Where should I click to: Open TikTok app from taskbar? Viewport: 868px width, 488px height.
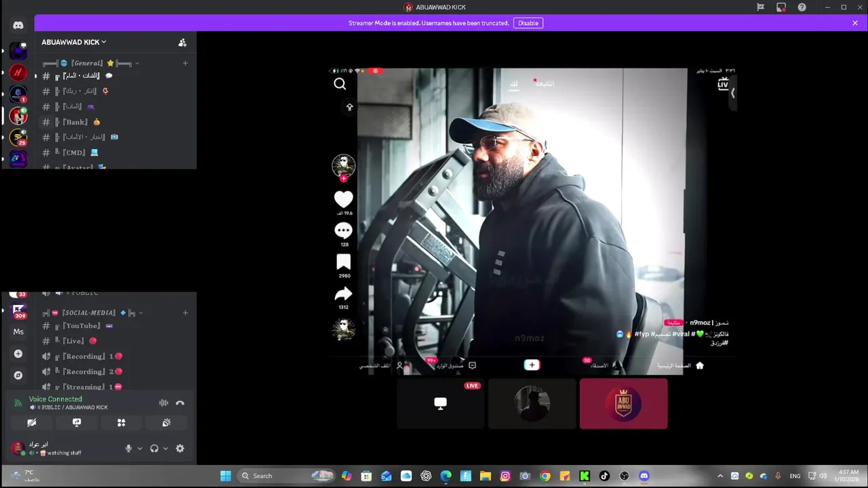[604, 476]
